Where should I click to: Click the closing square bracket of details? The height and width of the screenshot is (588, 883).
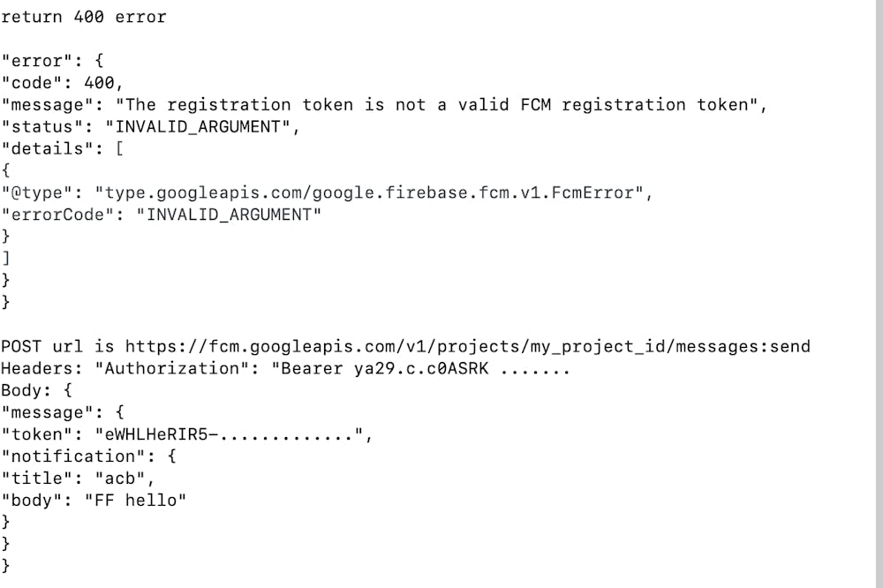5,259
